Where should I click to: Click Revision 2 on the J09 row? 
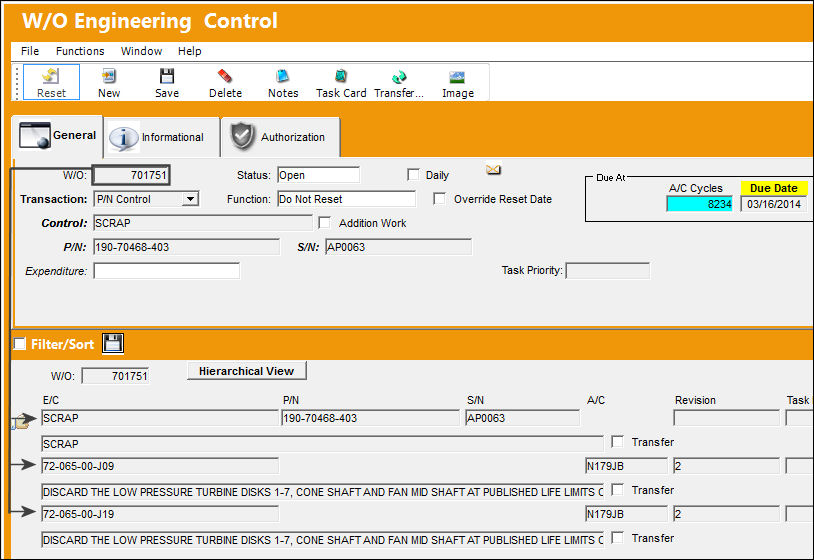726,466
